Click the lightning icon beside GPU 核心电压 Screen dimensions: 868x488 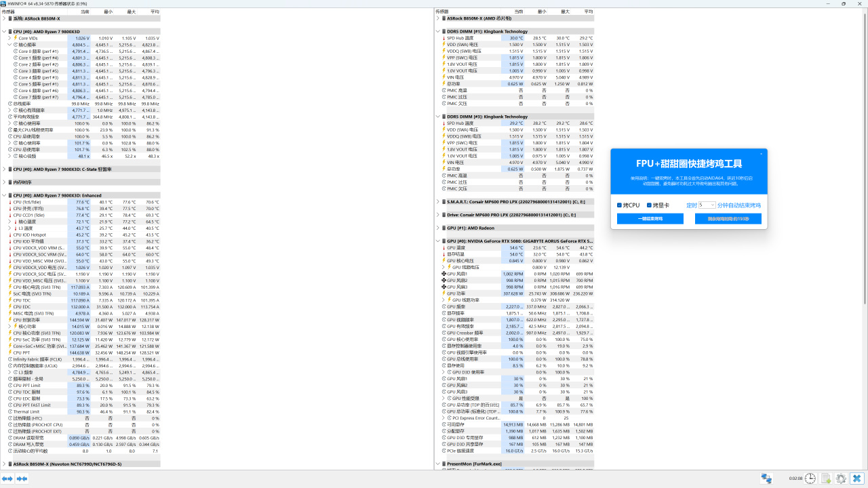[443, 261]
